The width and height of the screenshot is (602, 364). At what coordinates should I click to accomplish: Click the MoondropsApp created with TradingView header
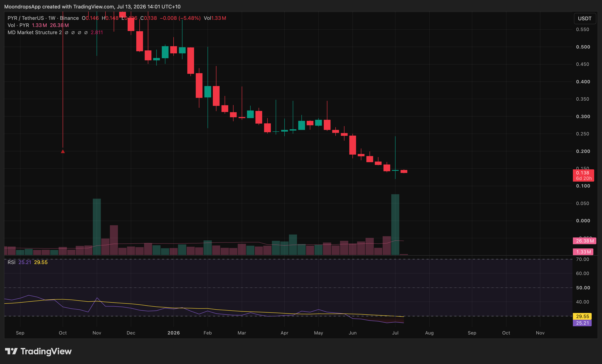(92, 7)
